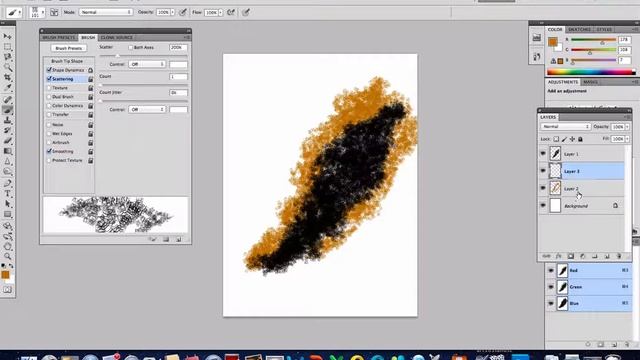
Task: Click tablet pressure for opacity icon
Action: point(183,12)
